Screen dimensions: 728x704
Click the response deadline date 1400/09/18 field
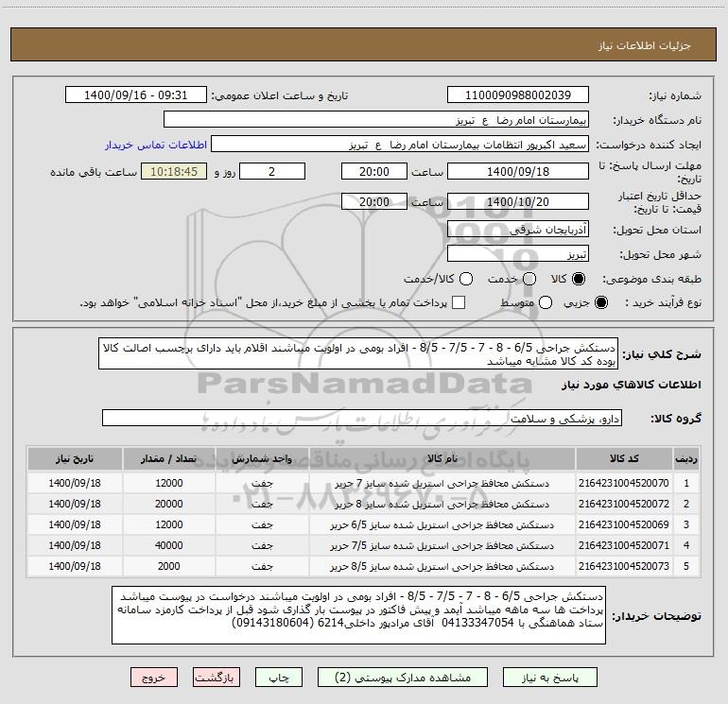(x=518, y=171)
